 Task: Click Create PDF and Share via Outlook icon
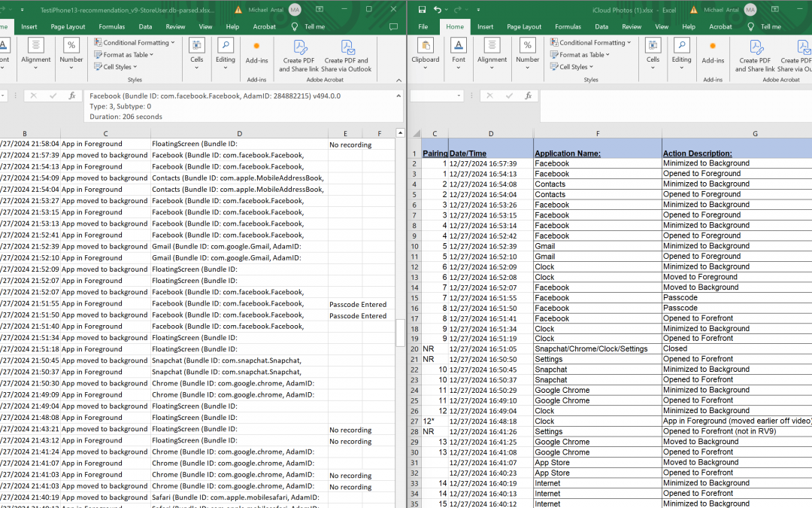click(x=347, y=56)
